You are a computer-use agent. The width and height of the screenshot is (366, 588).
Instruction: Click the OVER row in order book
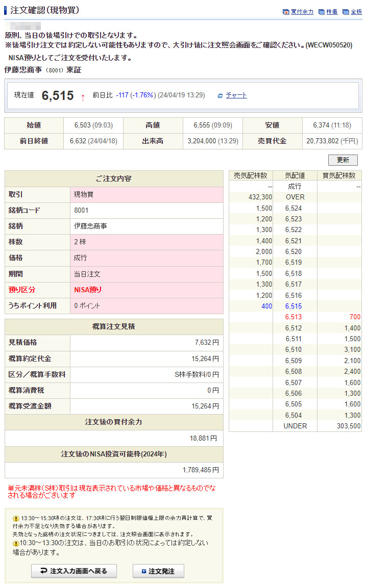tap(295, 197)
